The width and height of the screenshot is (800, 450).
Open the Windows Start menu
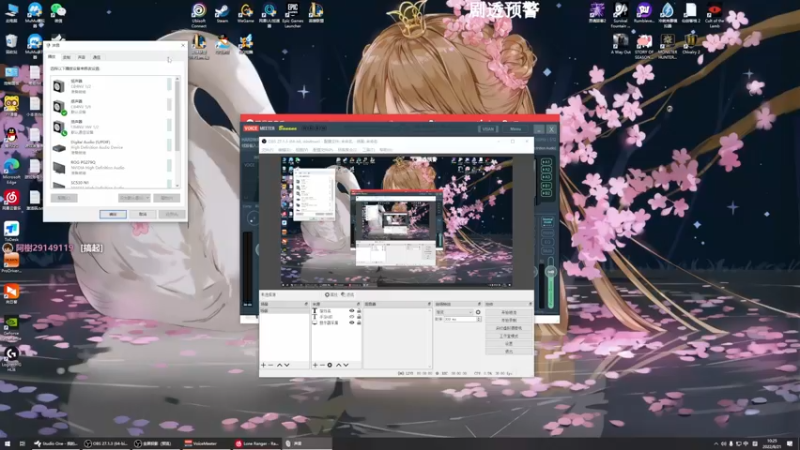pyautogui.click(x=7, y=443)
